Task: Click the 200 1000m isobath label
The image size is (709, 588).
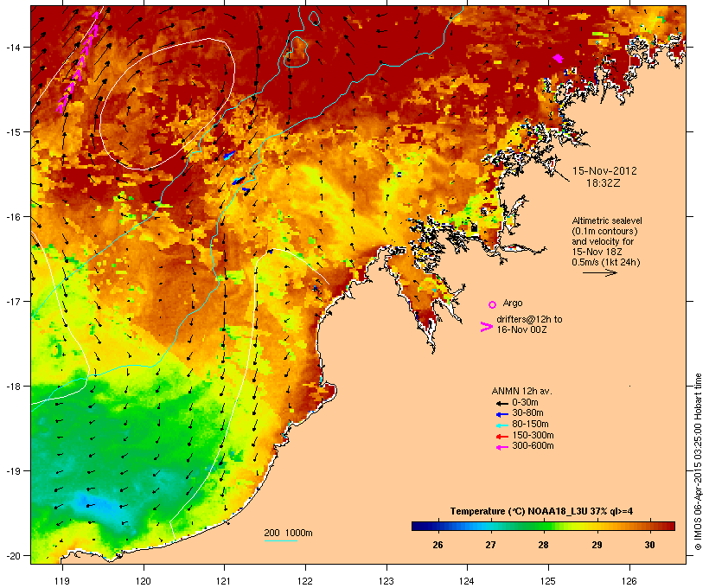Action: [288, 533]
